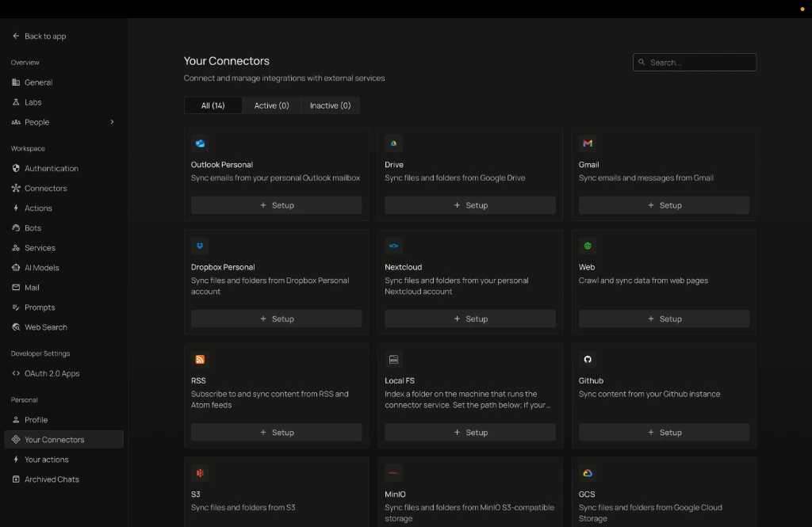The image size is (812, 527).
Task: Click the Mail envelope icon
Action: [x=16, y=288]
